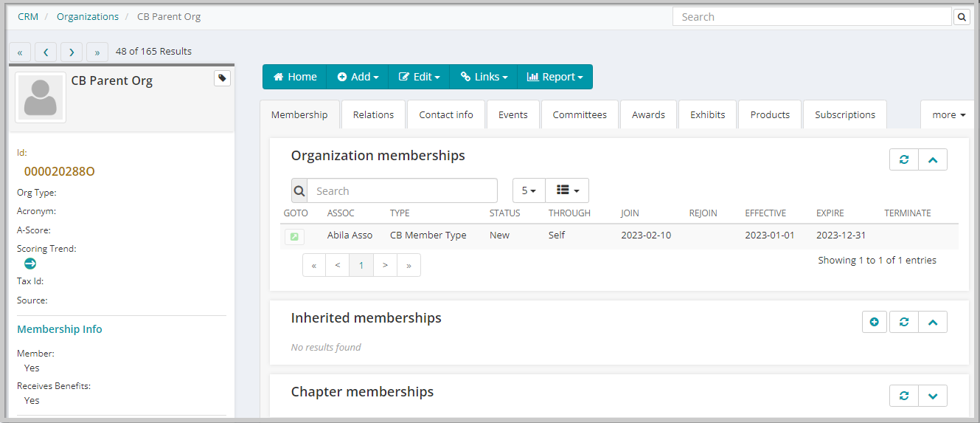Switch to the Exhibits tab
This screenshot has width=980, height=423.
708,114
